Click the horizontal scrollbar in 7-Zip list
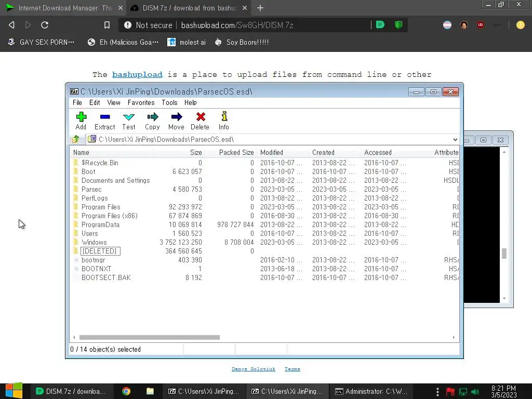 (x=149, y=337)
